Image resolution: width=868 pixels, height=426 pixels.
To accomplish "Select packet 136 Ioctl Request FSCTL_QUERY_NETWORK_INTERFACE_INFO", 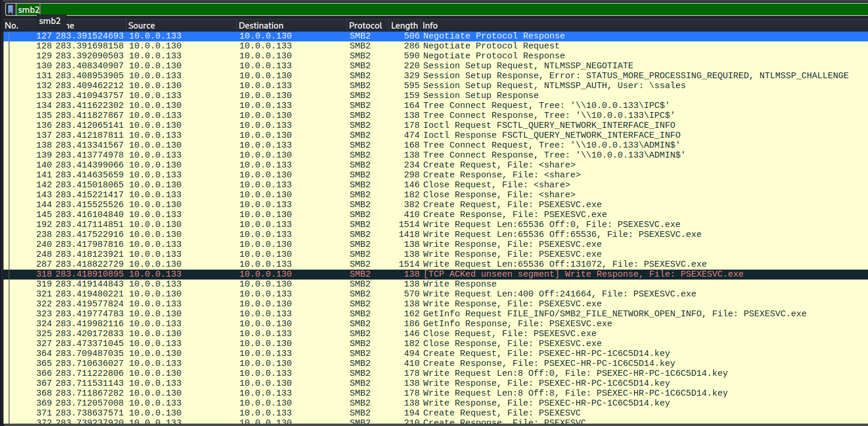I will (435, 125).
